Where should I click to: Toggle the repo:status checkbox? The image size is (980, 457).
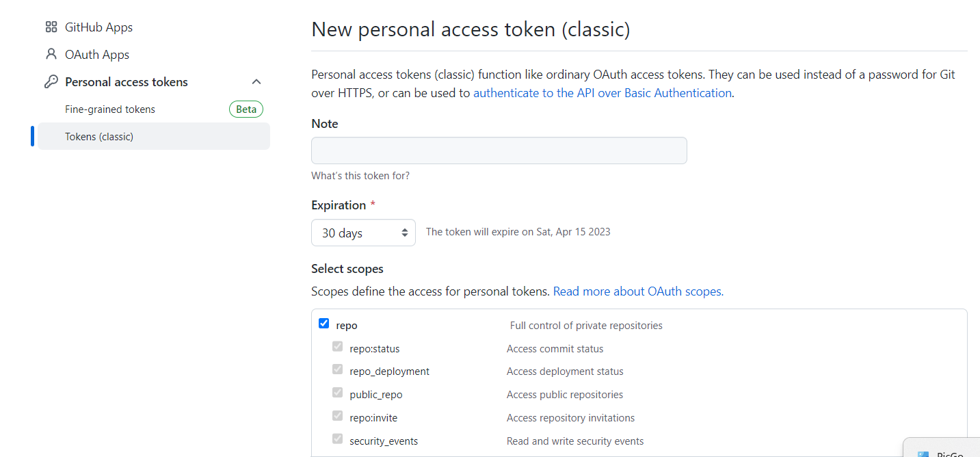[x=337, y=347]
